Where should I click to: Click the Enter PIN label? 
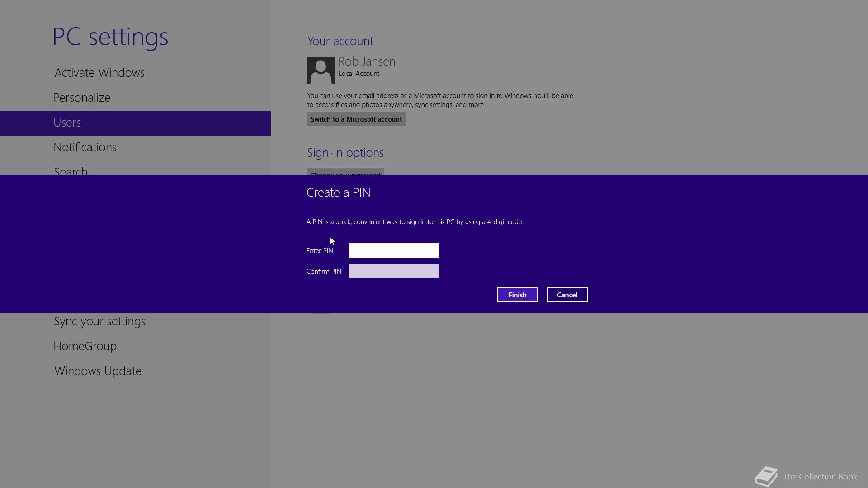point(320,251)
